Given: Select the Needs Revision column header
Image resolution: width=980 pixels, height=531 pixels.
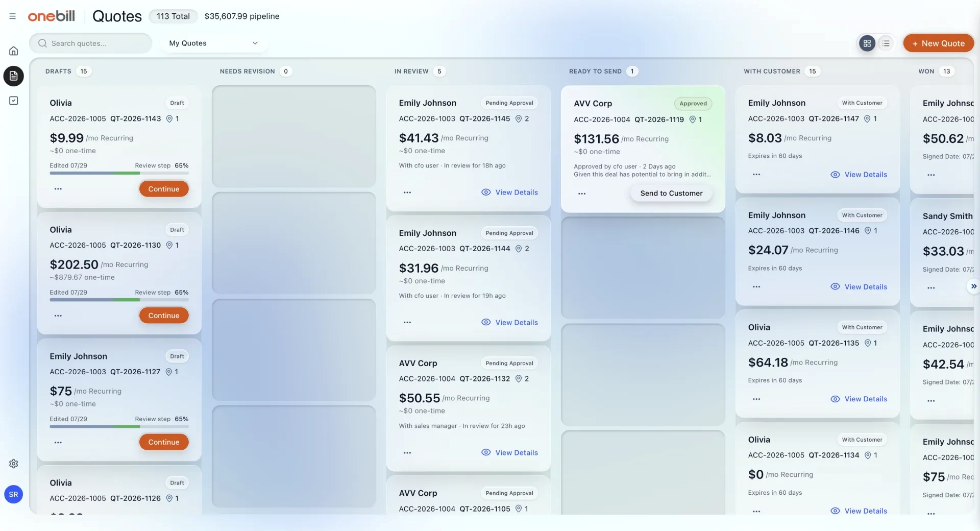Looking at the screenshot, I should (248, 71).
